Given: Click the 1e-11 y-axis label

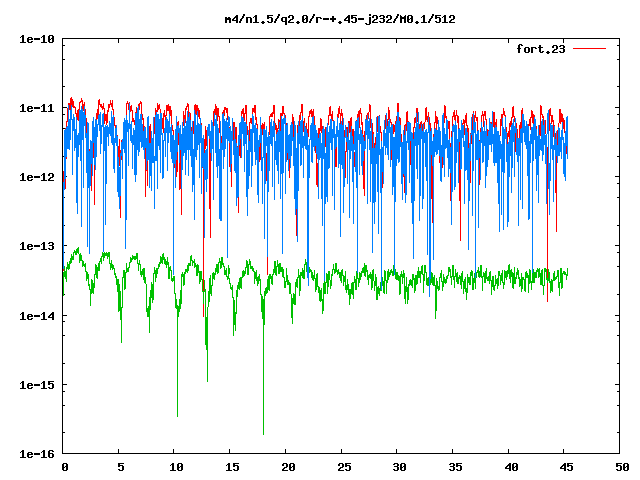Looking at the screenshot, I should point(37,108).
